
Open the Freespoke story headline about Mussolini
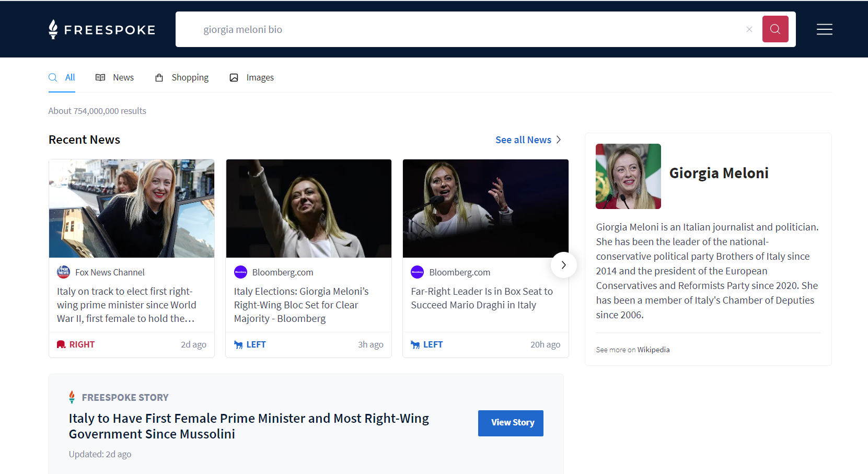[x=249, y=426]
